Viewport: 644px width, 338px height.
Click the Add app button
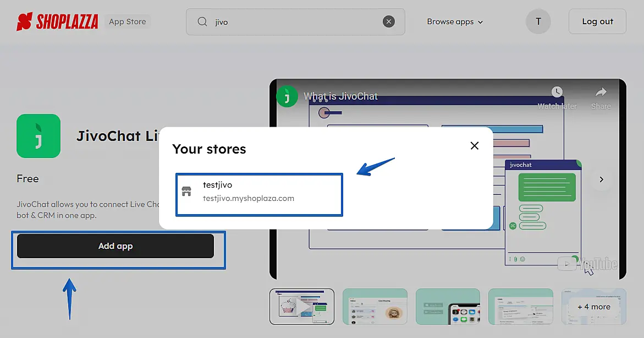click(x=115, y=246)
